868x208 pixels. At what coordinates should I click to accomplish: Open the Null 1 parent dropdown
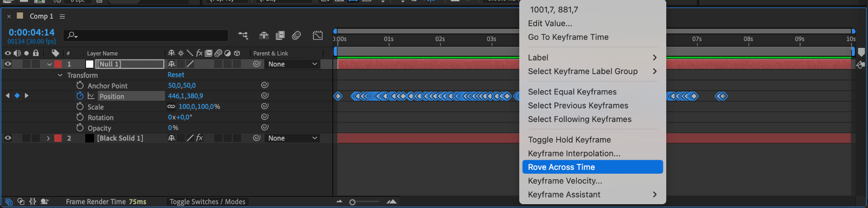[x=292, y=64]
